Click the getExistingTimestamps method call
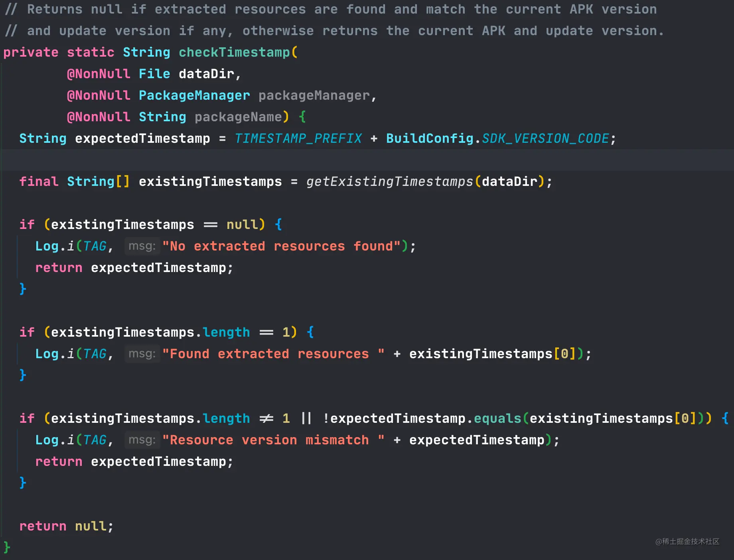The height and width of the screenshot is (560, 734). coord(390,181)
